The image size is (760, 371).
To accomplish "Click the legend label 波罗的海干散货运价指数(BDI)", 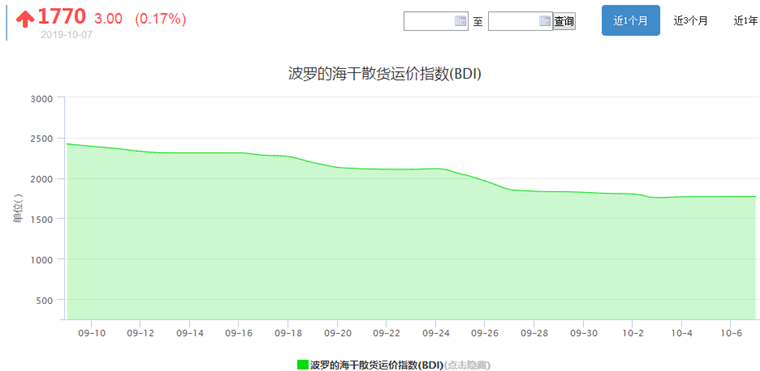I will pyautogui.click(x=377, y=364).
